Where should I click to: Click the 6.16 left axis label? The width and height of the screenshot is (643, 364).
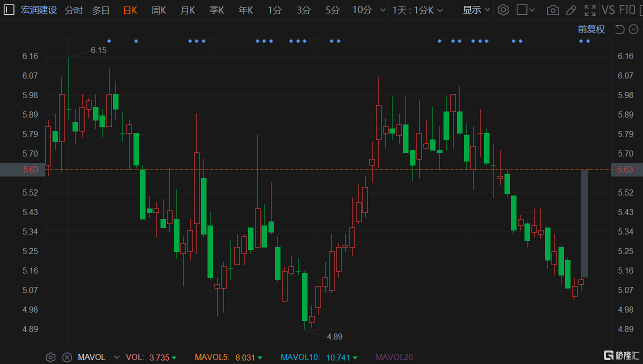30,56
